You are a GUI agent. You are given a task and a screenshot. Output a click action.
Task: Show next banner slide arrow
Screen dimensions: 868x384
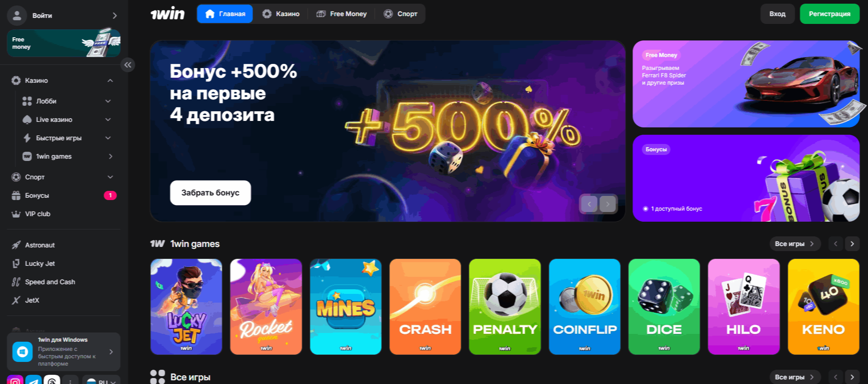pyautogui.click(x=607, y=204)
